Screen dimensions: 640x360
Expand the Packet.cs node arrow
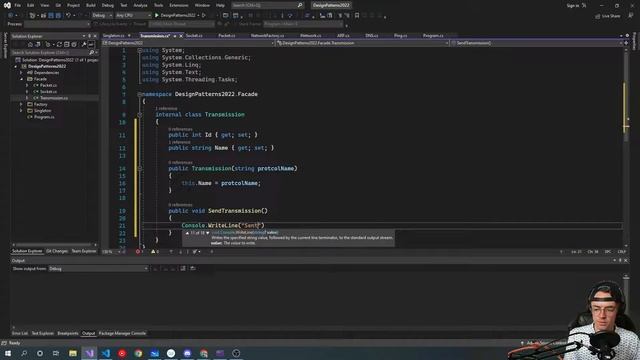[27, 85]
